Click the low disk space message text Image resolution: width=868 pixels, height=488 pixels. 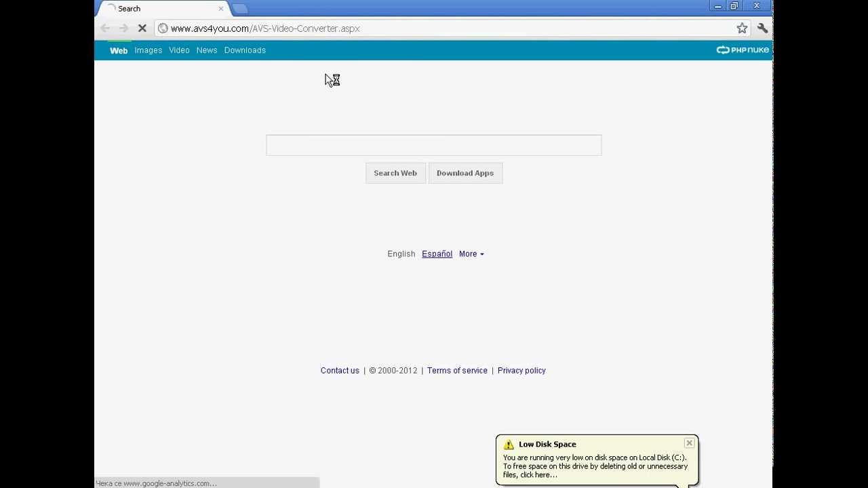click(595, 466)
